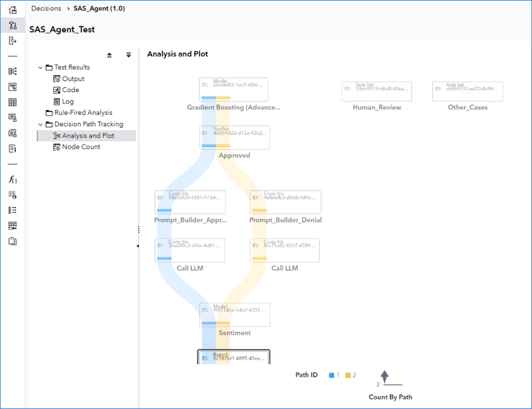Collapse all tree nodes with double-up arrow

coord(109,55)
